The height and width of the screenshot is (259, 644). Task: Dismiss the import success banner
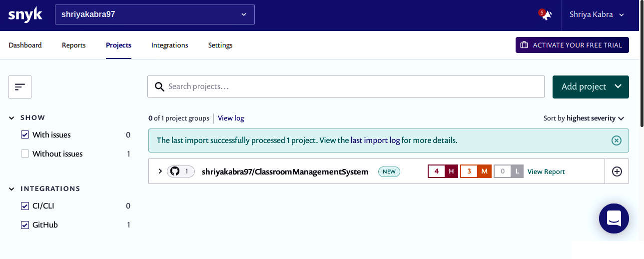pos(617,140)
